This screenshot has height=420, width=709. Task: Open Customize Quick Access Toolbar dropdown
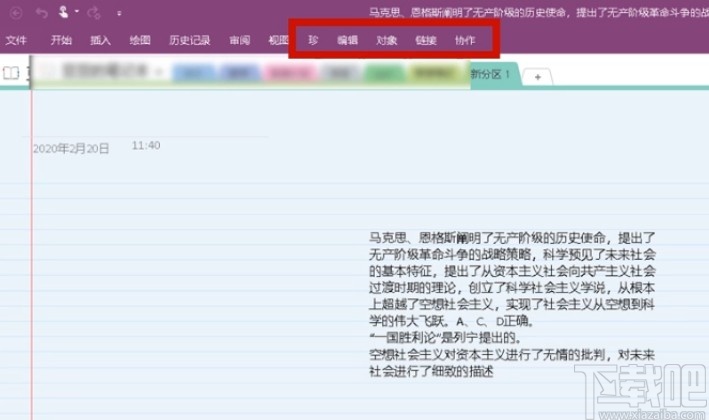tap(119, 14)
